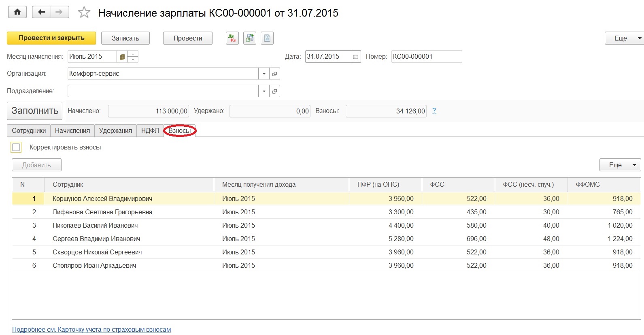The height and width of the screenshot is (335, 644).
Task: Click the blue question mark help link
Action: coord(434,111)
